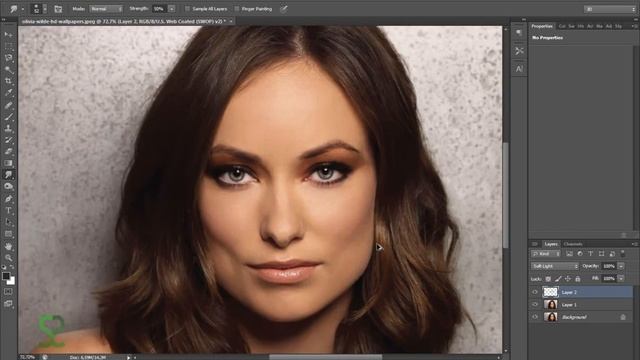Hide the Background layer eye
640x360 pixels.
tap(535, 317)
